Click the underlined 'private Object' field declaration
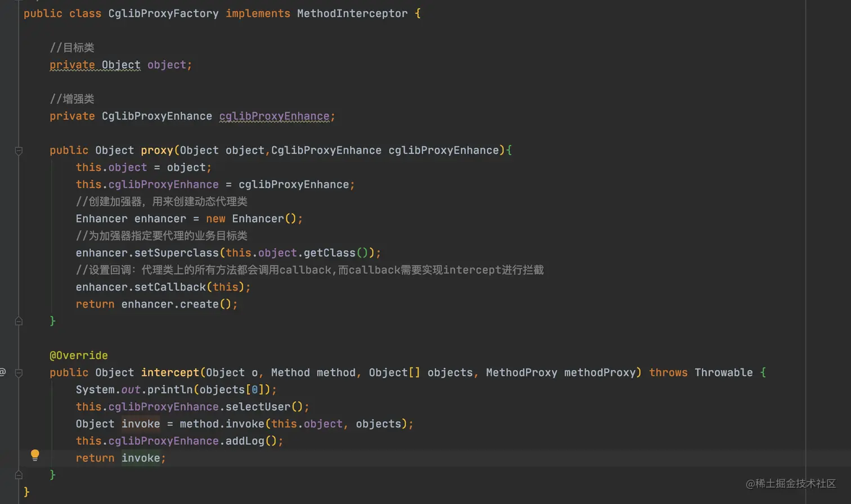This screenshot has height=504, width=851. click(95, 65)
